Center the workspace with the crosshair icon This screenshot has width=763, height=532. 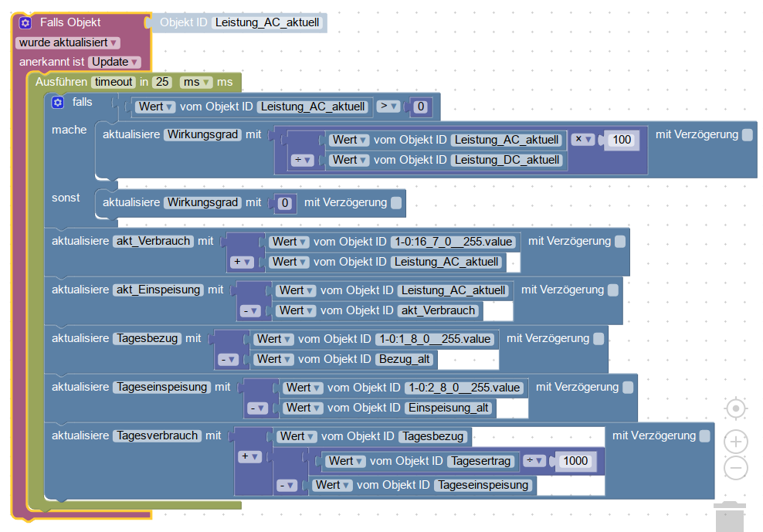point(736,408)
